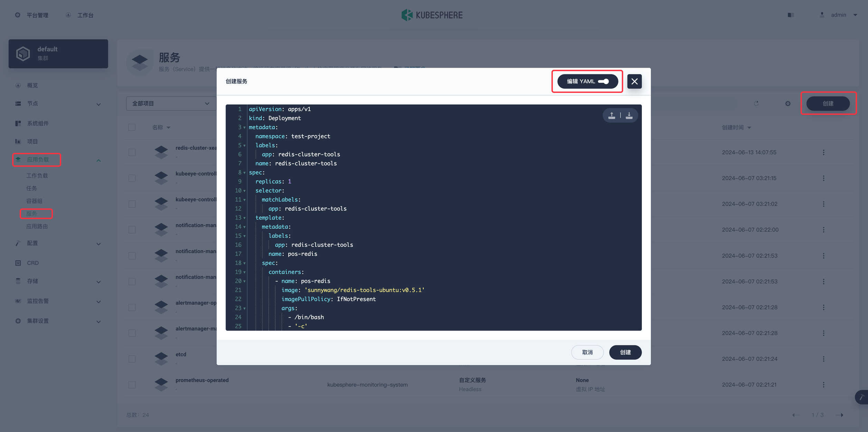Image resolution: width=868 pixels, height=432 pixels.
Task: Click the prometheus-operated service icon
Action: [161, 384]
